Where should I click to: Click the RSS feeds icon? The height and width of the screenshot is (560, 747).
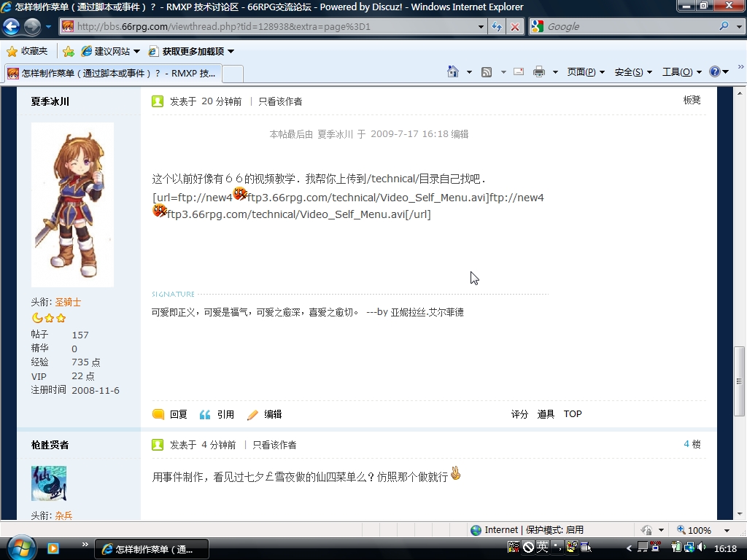coord(487,72)
